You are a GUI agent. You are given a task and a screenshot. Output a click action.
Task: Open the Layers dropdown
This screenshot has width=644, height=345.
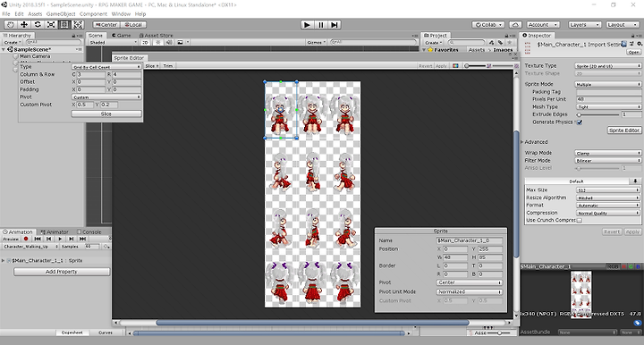[x=584, y=25]
